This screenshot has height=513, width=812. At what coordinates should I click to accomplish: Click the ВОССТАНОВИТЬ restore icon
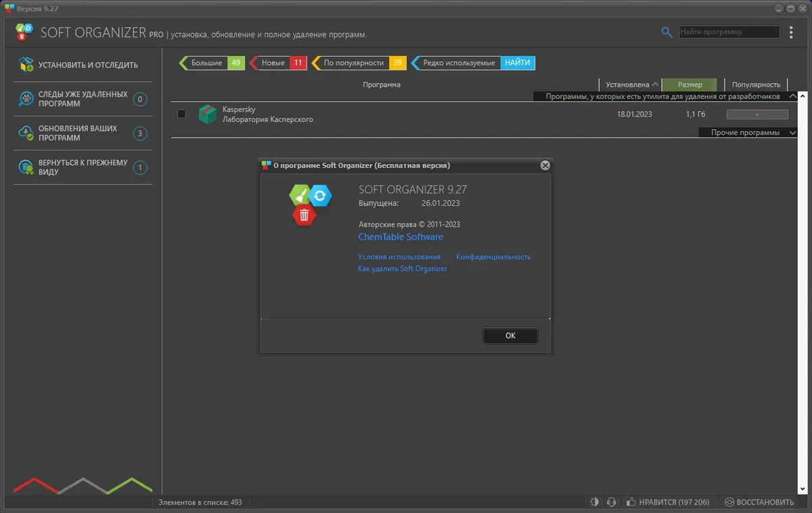(729, 502)
